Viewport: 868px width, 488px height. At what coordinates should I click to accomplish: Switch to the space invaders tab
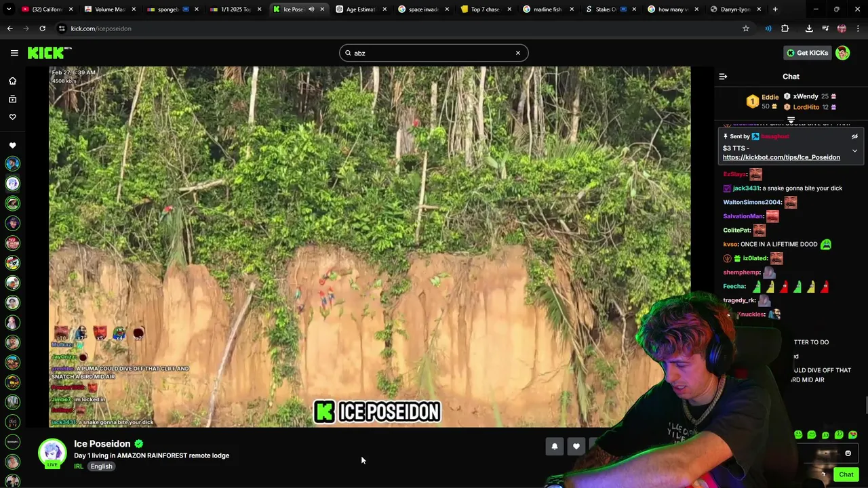tap(422, 9)
